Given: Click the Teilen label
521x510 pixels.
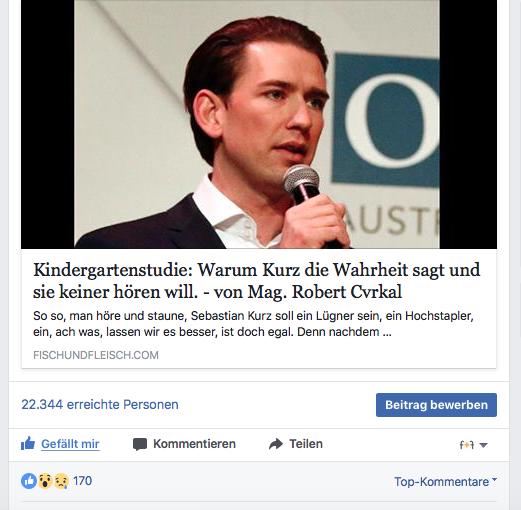Looking at the screenshot, I should click(x=306, y=444).
